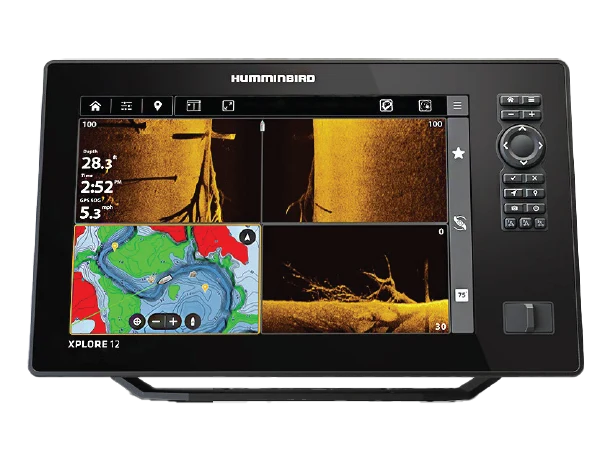
Task: Push the Go To navigation arrow key
Action: [x=514, y=193]
